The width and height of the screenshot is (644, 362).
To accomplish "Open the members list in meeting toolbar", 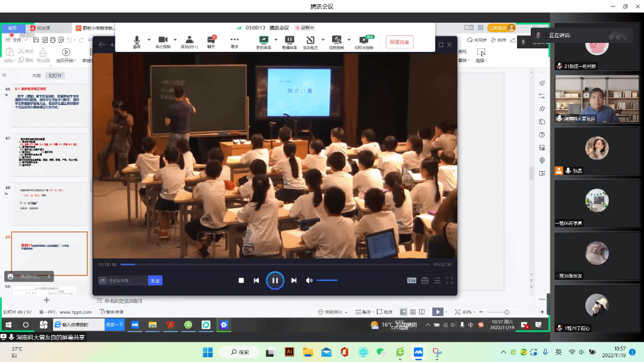I will 189,42.
